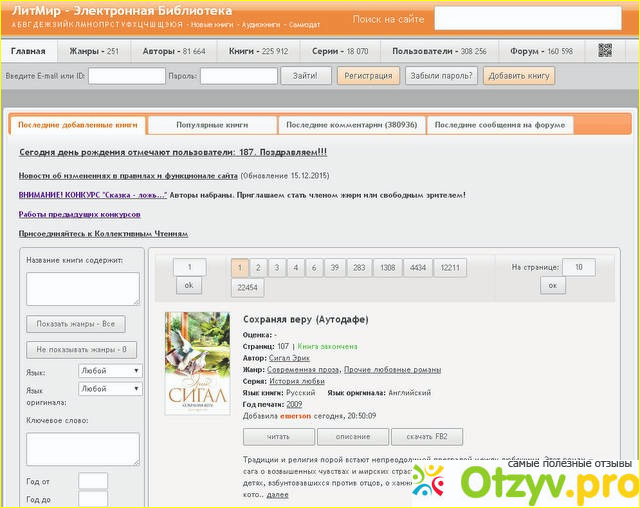The width and height of the screenshot is (640, 508).
Task: Open the Новые книги header link
Action: 212,24
